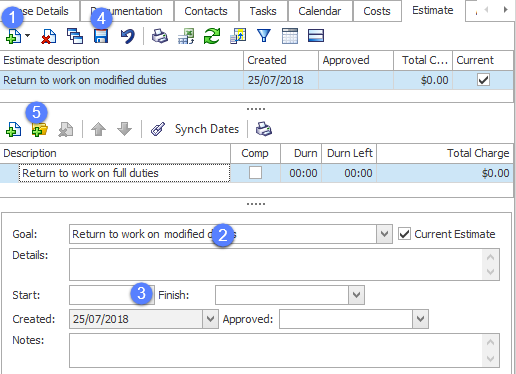Open the Created date dropdown
Screen dimensions: 516x374
[x=210, y=319]
